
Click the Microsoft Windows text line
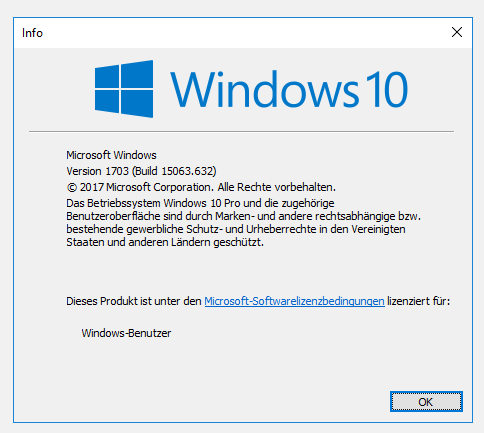click(x=111, y=155)
